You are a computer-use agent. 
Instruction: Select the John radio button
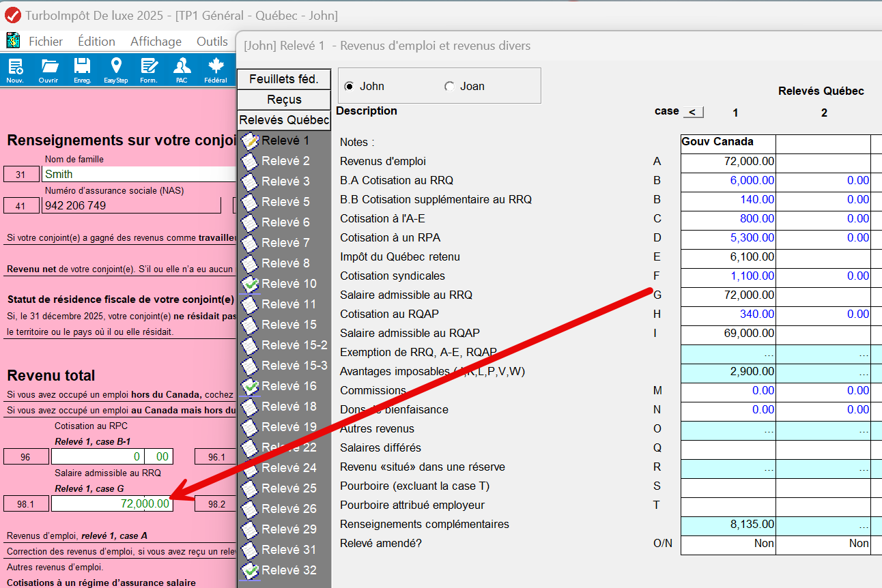coord(350,87)
